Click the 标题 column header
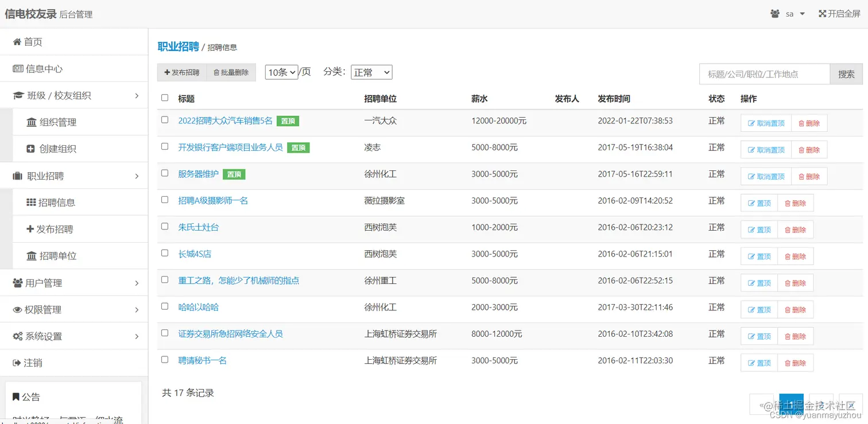This screenshot has height=424, width=868. coord(186,99)
